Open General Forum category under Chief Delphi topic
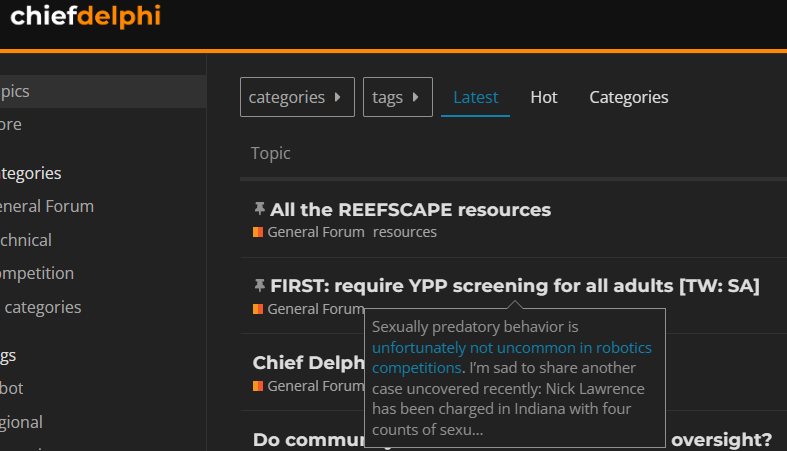Screen dimensions: 787x451 (316, 386)
